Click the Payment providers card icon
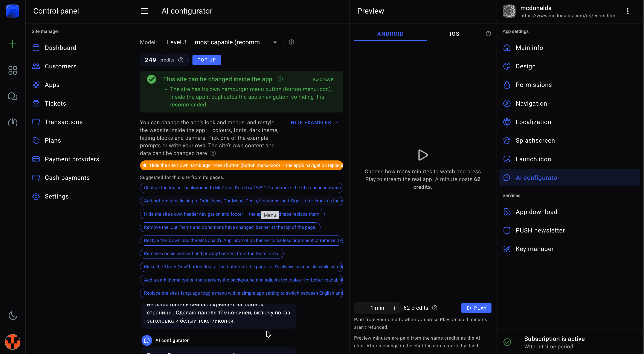Viewport: 644px width, 354px height. pos(36,159)
